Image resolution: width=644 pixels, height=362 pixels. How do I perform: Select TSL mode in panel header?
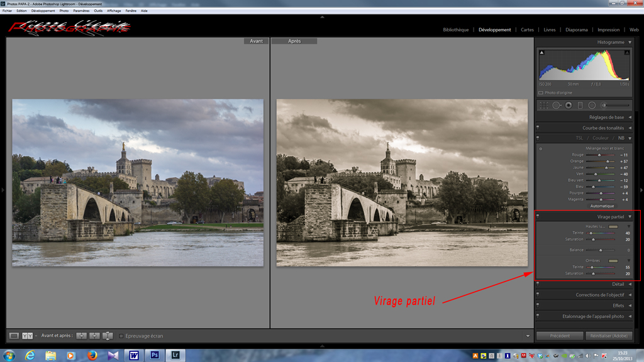pos(579,138)
